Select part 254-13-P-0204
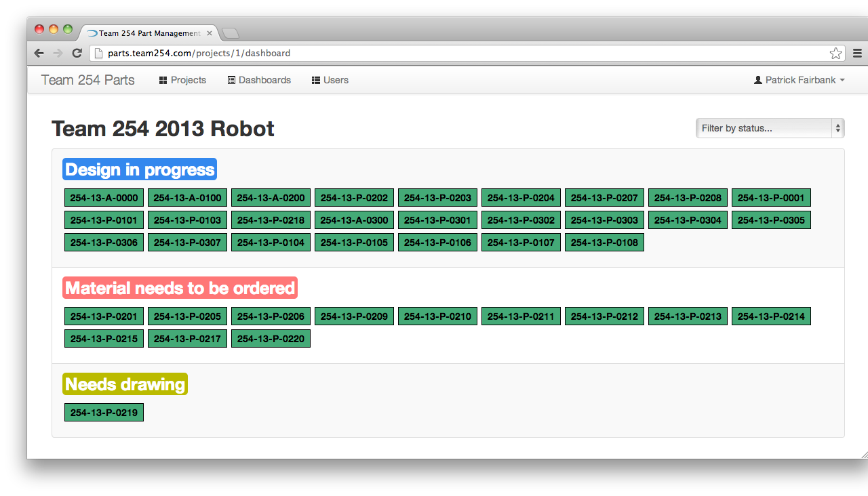 click(521, 198)
